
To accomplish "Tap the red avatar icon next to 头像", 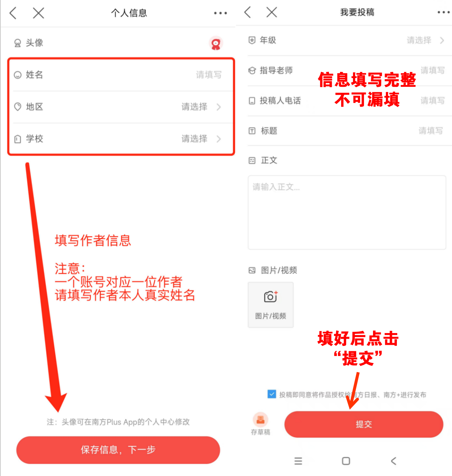I will pyautogui.click(x=216, y=44).
